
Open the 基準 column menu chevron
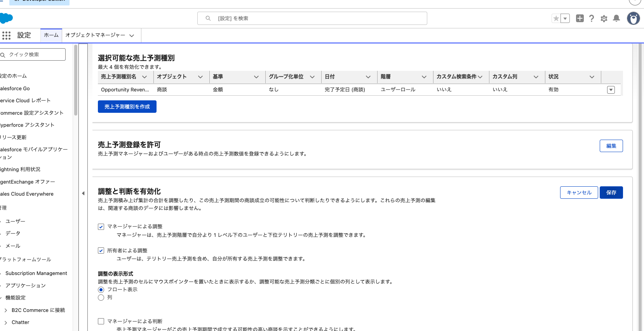point(256,77)
